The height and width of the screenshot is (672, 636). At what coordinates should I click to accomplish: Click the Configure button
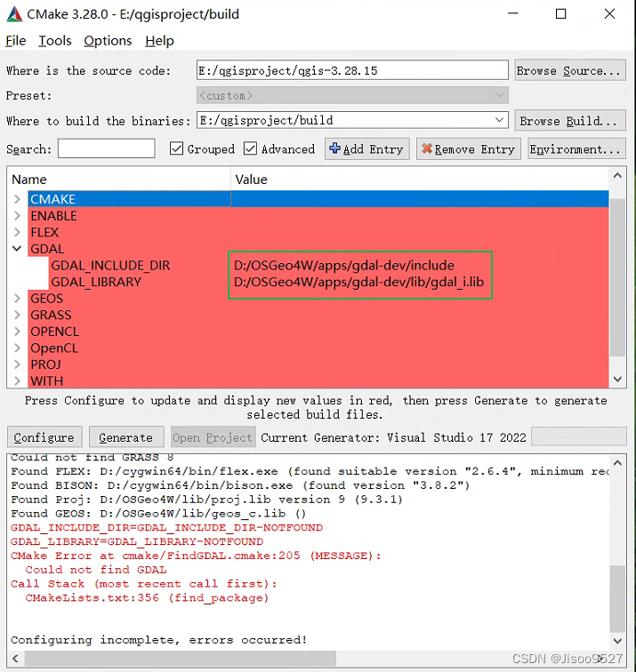click(44, 437)
